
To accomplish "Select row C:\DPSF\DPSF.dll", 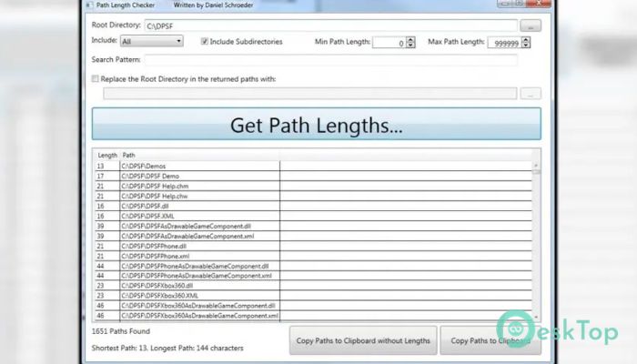I will [x=313, y=206].
